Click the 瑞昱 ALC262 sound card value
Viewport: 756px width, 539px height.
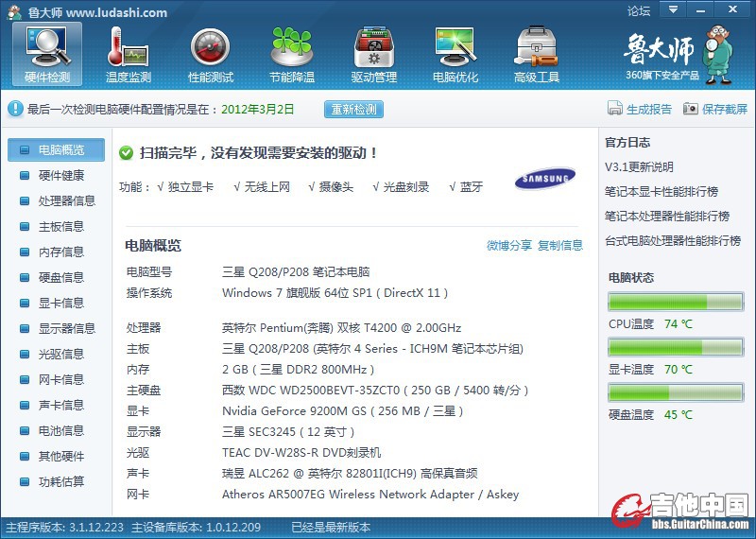pos(350,474)
